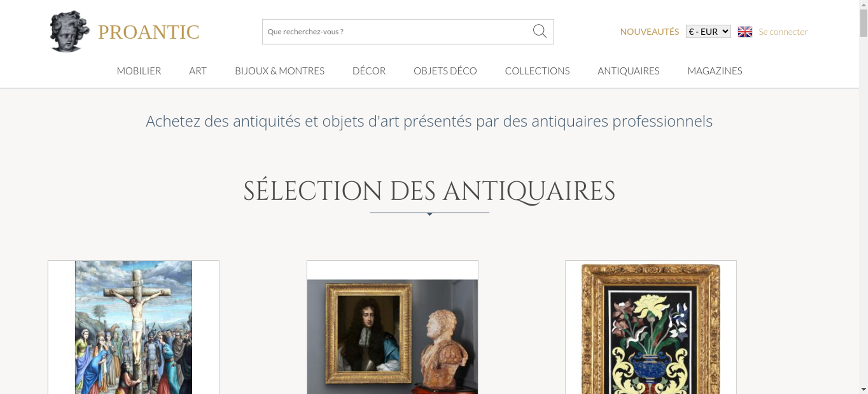Open the Bijoux & Montres menu
Screen dimensions: 868x394
279,71
